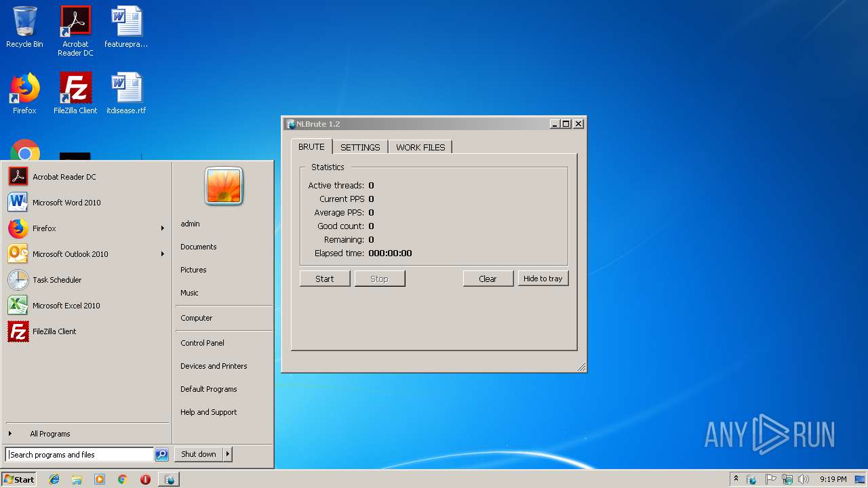Image resolution: width=868 pixels, height=488 pixels.
Task: Switch to the BRUTE tab
Action: pyautogui.click(x=312, y=146)
